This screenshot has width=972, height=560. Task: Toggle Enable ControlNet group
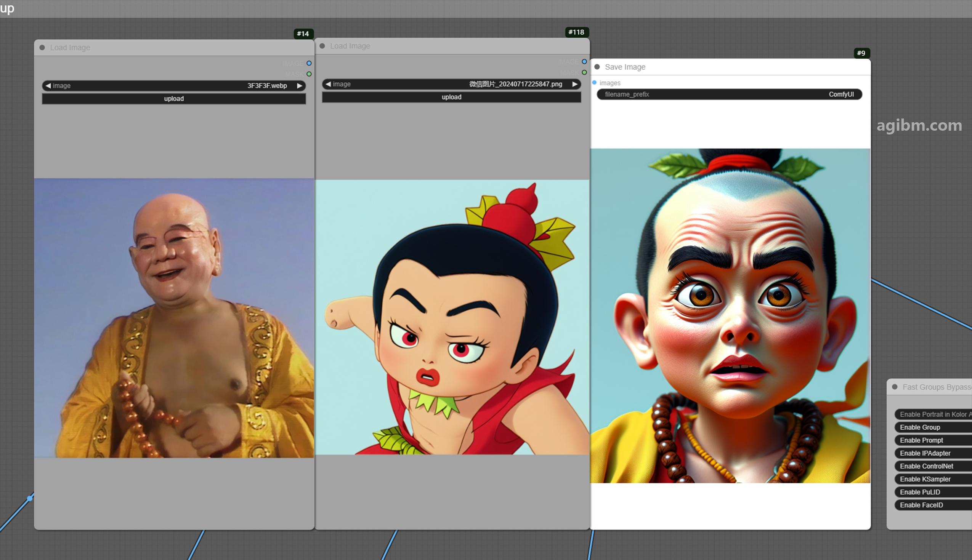point(933,466)
